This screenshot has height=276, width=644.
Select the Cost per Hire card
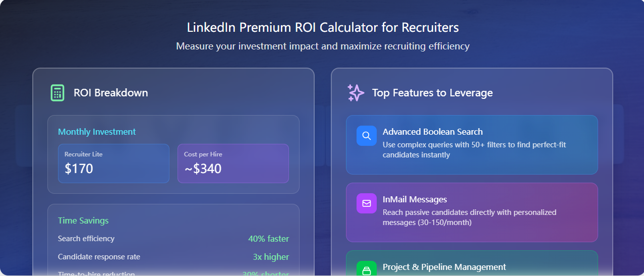pos(233,163)
